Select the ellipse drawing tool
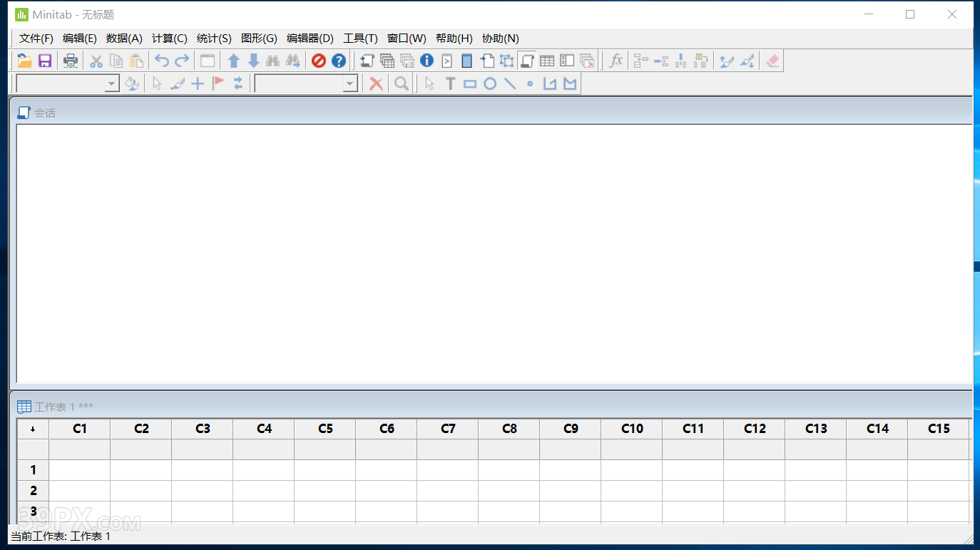980x550 pixels. [490, 83]
